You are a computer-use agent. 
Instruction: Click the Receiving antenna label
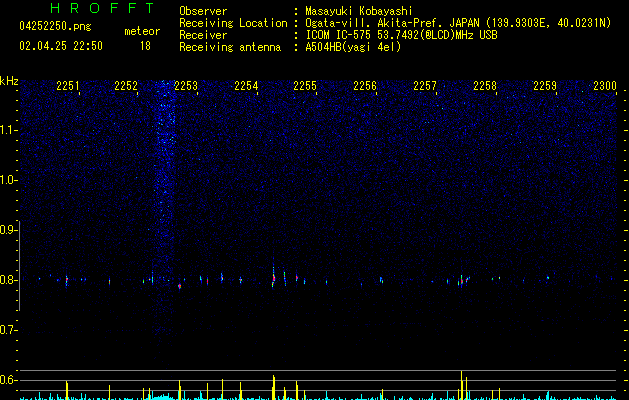pyautogui.click(x=230, y=47)
